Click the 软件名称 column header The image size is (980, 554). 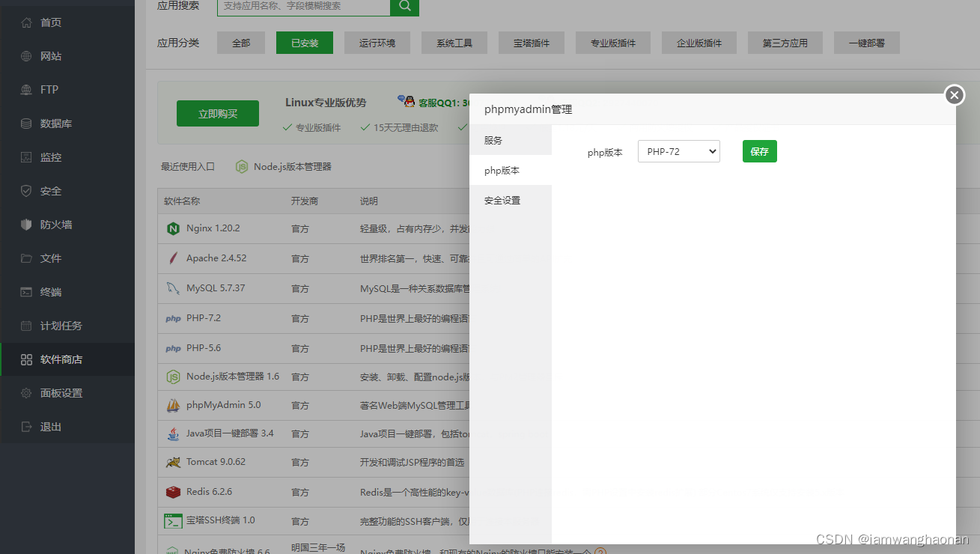click(x=183, y=201)
